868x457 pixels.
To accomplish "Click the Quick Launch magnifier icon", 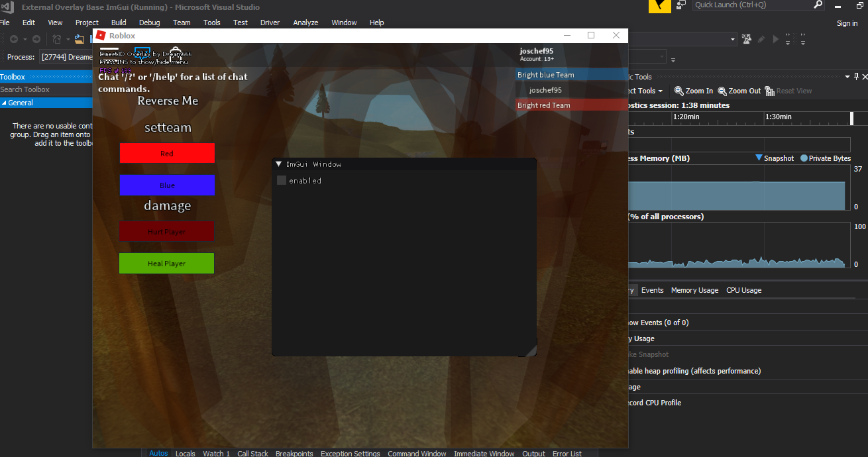I will pyautogui.click(x=818, y=5).
